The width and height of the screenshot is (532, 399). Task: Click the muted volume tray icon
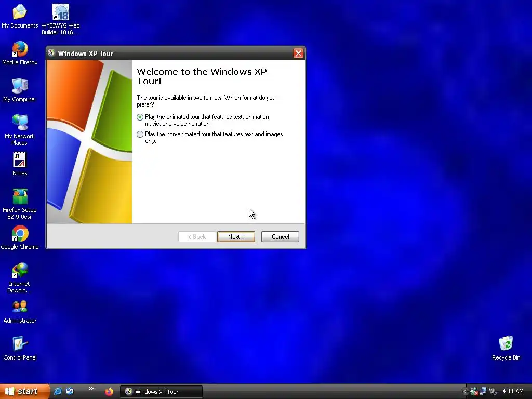[493, 392]
